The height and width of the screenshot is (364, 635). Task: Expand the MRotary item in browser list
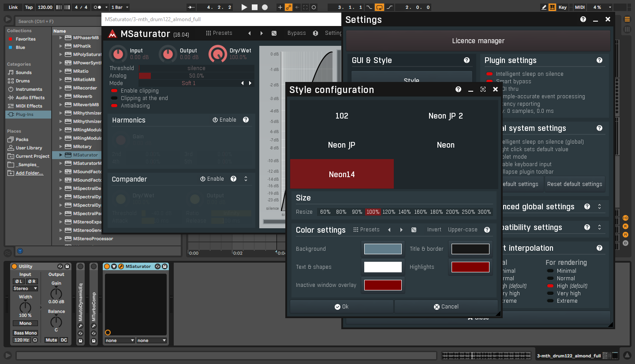(x=61, y=147)
